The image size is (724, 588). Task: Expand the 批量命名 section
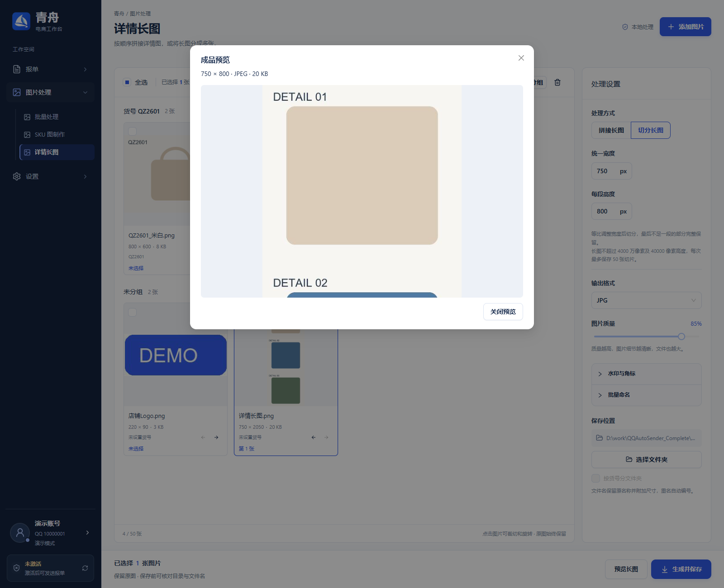click(646, 395)
